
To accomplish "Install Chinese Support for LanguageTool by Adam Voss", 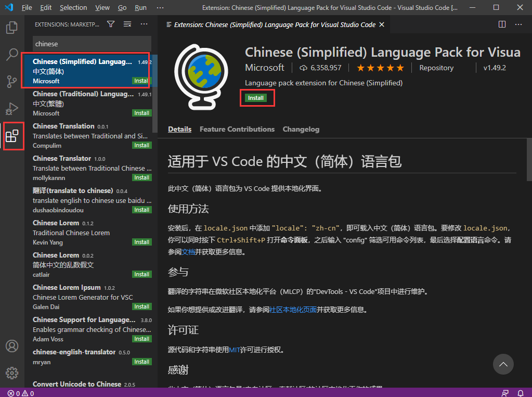I will 142,339.
